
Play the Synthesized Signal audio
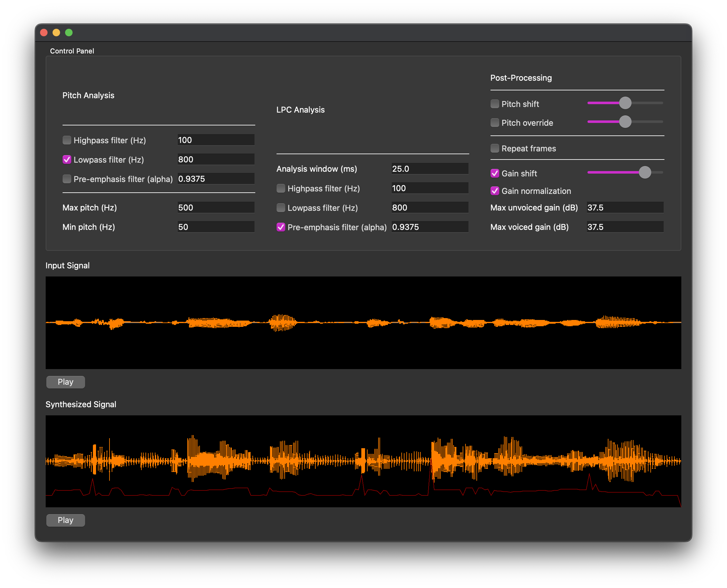pyautogui.click(x=66, y=520)
